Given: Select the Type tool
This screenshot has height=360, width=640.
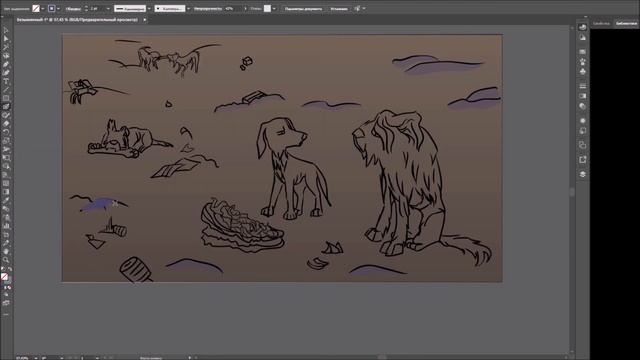Looking at the screenshot, I should click(6, 81).
